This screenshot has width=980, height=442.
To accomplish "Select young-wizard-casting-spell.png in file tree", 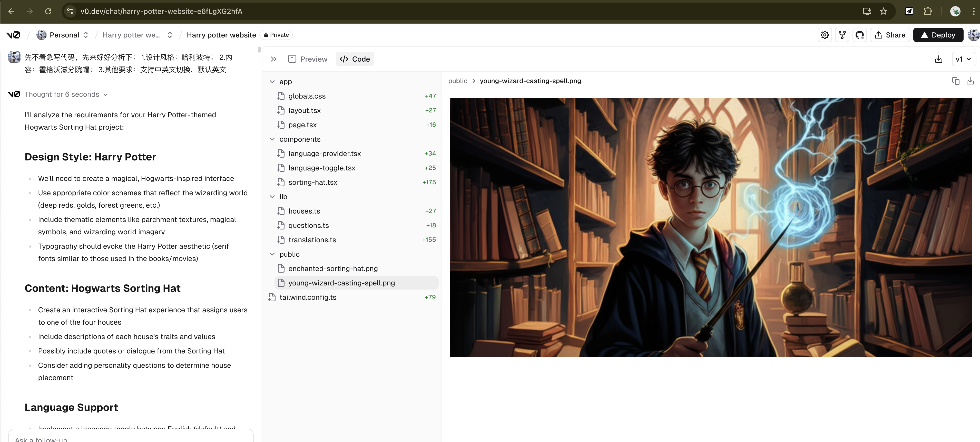I will tap(356, 283).
